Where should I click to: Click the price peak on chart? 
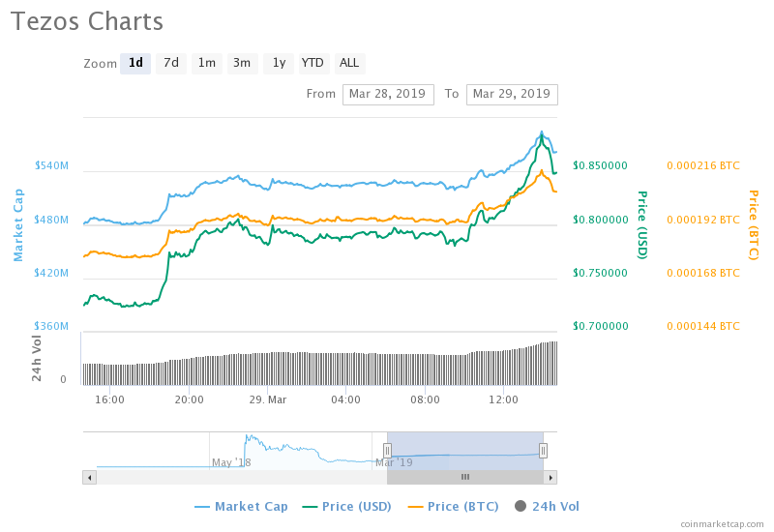(542, 133)
